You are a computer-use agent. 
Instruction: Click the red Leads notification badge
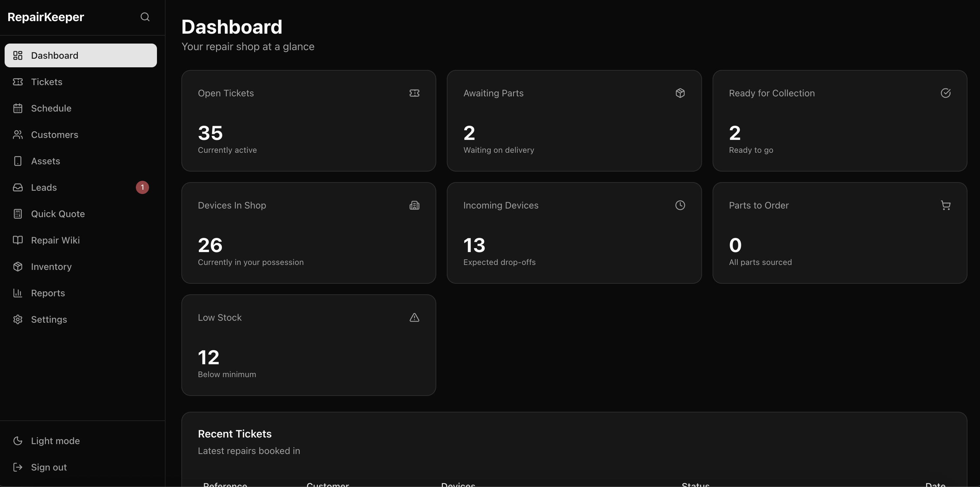coord(142,187)
